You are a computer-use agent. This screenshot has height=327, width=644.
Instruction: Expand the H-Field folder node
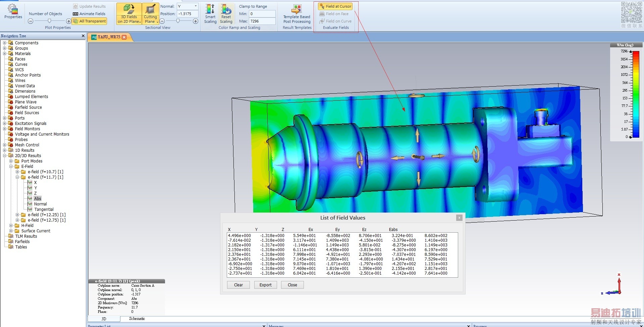coord(11,226)
